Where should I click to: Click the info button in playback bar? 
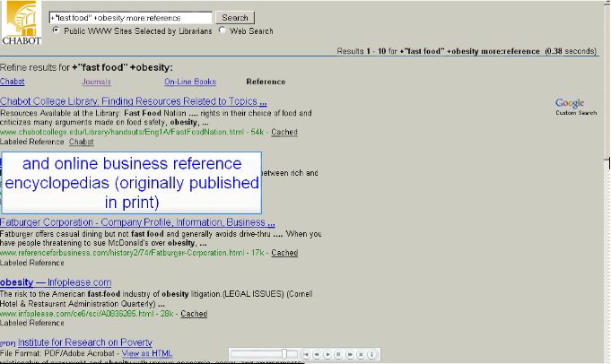(371, 354)
